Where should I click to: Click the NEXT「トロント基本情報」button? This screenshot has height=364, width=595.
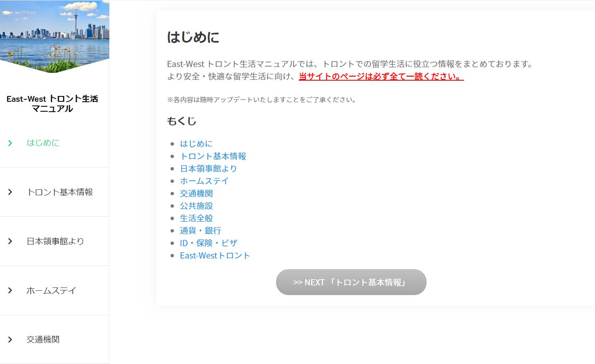pyautogui.click(x=351, y=282)
